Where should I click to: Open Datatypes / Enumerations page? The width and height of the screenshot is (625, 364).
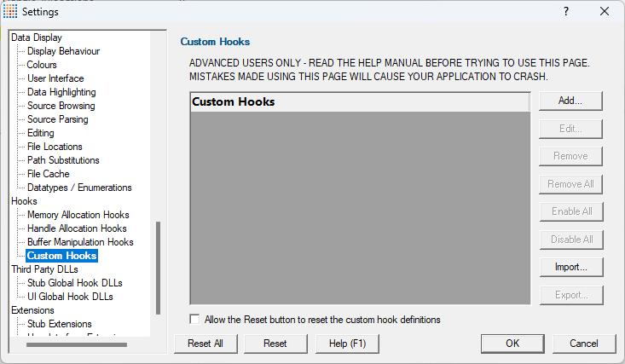(x=79, y=188)
